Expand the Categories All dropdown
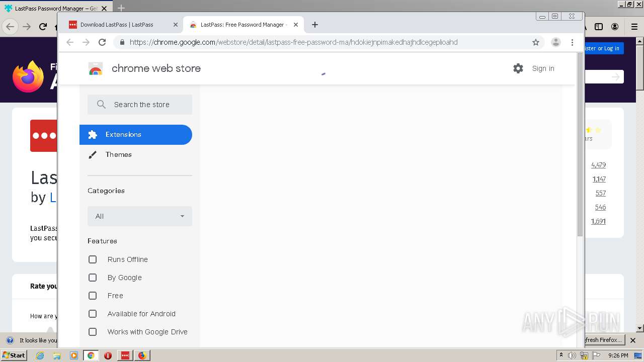Viewport: 644px width, 362px height. click(x=140, y=216)
